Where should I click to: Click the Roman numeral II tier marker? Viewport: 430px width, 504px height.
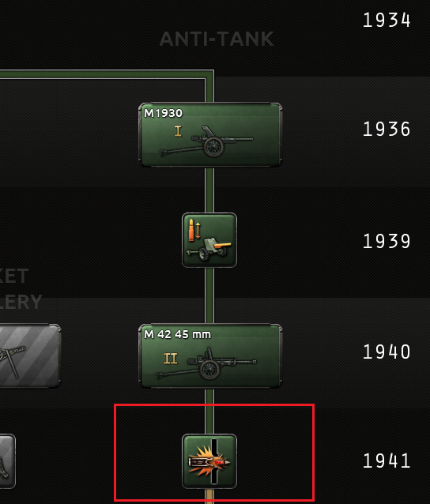click(171, 358)
